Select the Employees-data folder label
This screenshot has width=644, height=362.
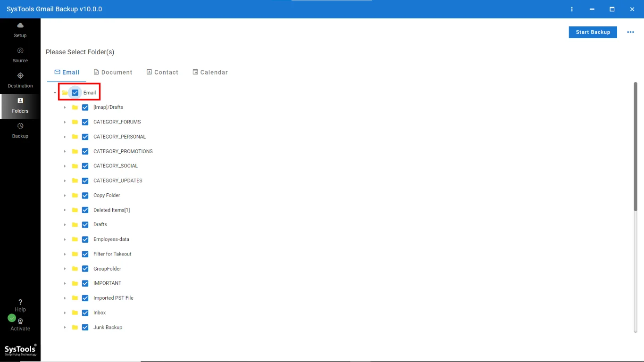(111, 239)
